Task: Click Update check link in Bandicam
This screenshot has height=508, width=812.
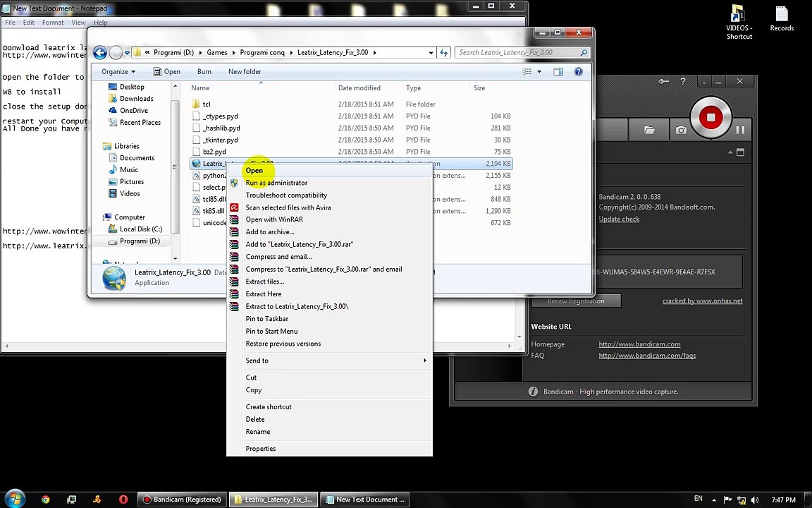Action: pyautogui.click(x=619, y=219)
